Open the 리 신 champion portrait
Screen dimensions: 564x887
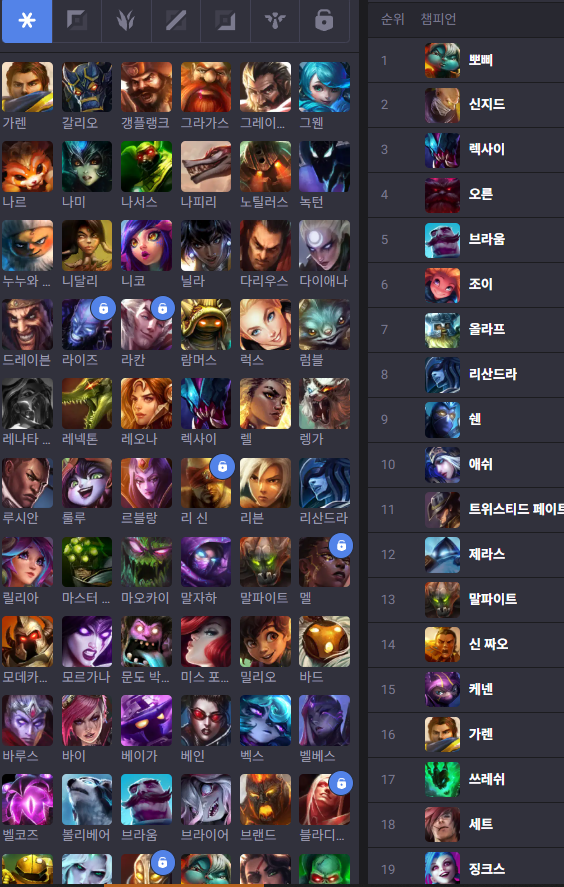[205, 483]
